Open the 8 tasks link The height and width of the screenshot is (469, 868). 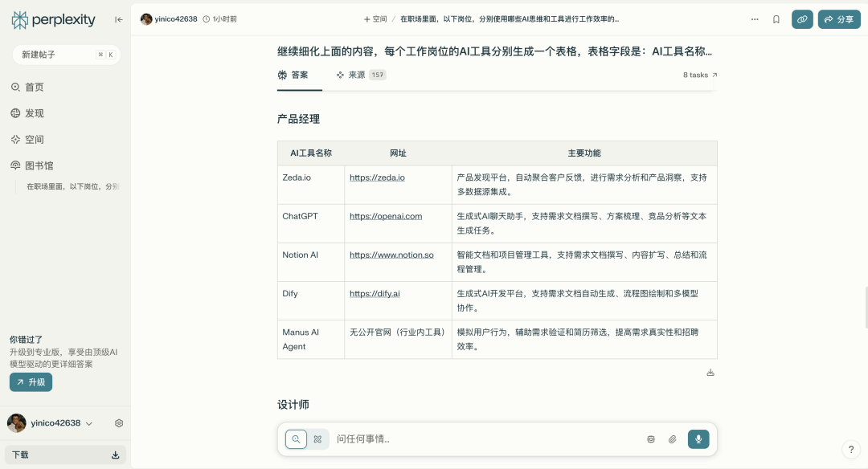(x=700, y=75)
